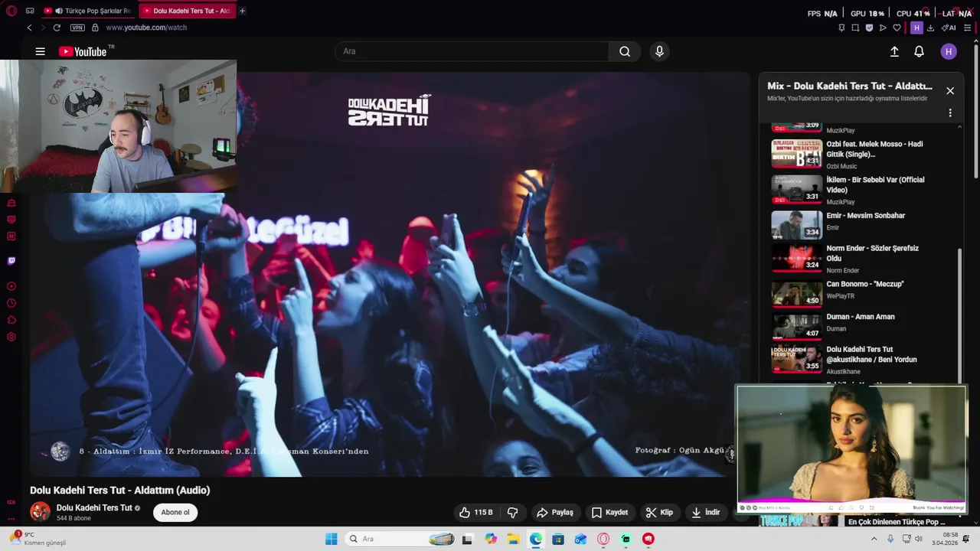Toggle the VPN badge in address bar

77,28
